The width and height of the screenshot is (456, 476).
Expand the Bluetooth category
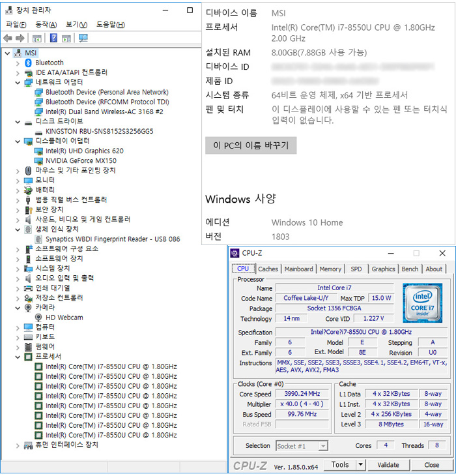[18, 63]
